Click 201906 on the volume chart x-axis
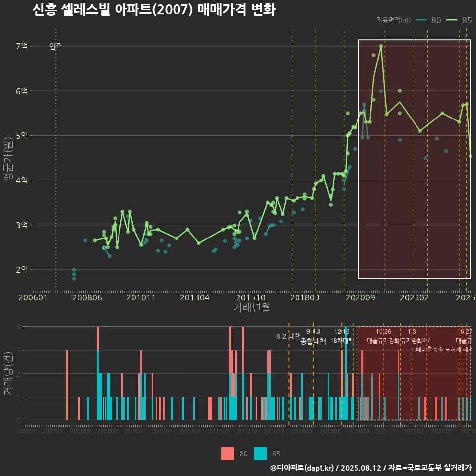The height and width of the screenshot is (476, 476). click(x=330, y=431)
